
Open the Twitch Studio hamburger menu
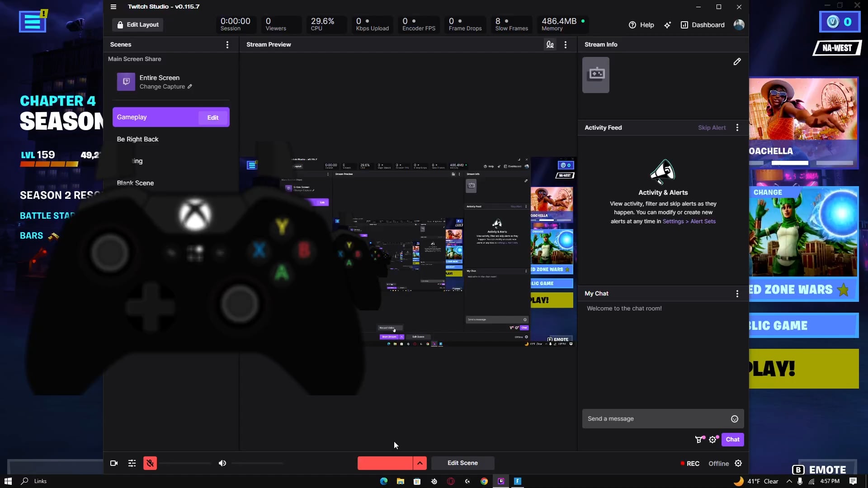113,7
